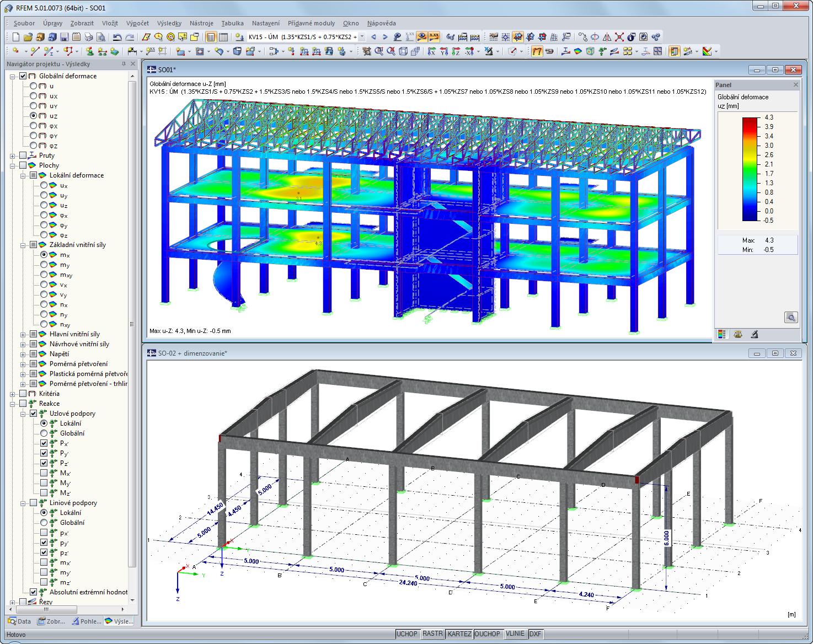Expand Hlavní vnitřní síly node
Screen dimensions: 813x644
(x=23, y=335)
